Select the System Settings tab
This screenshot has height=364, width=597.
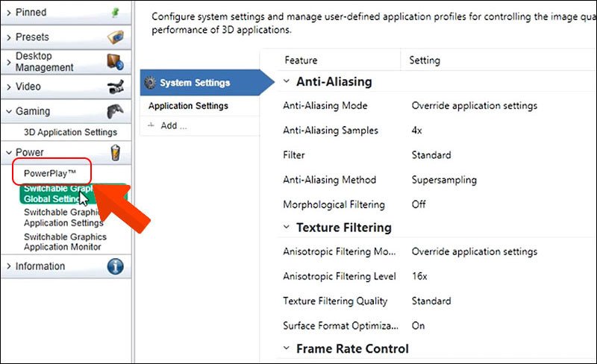[196, 83]
